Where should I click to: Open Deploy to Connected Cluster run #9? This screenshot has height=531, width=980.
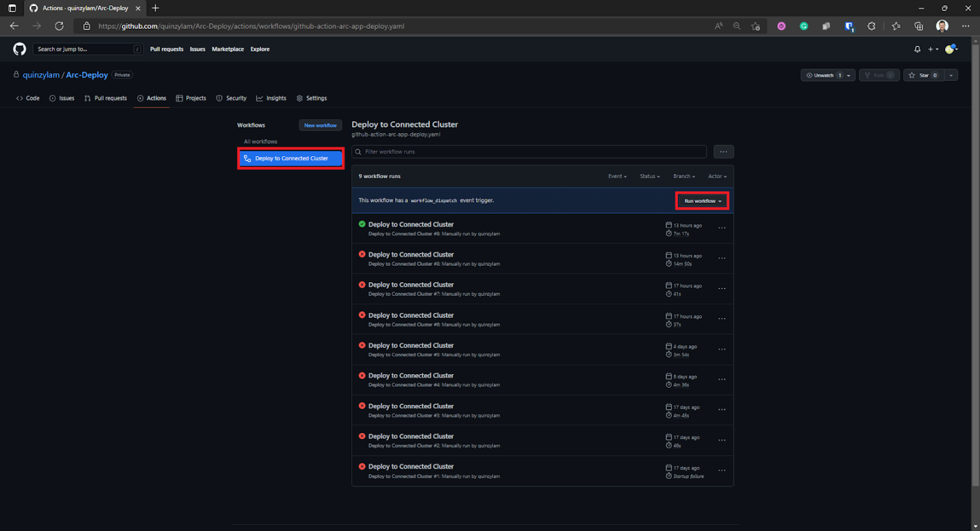click(x=411, y=224)
